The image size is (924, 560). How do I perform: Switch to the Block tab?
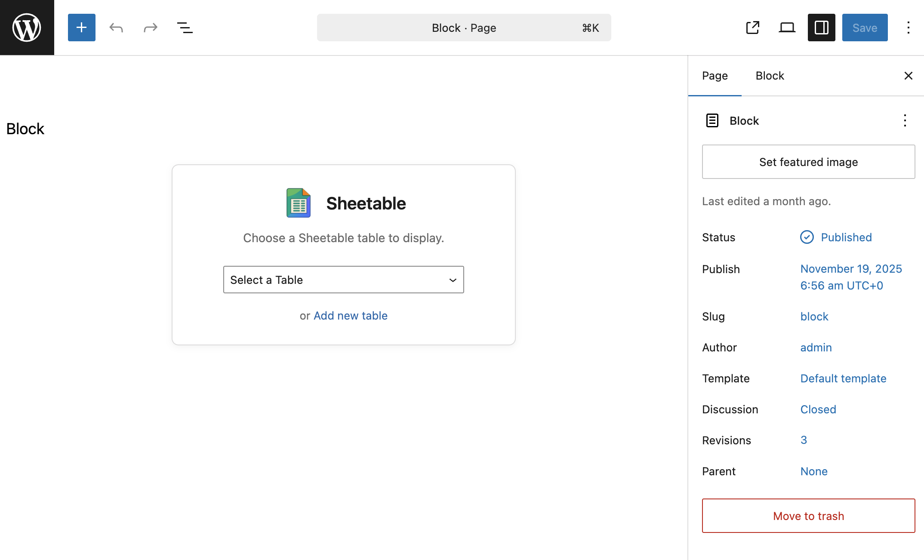pyautogui.click(x=770, y=76)
